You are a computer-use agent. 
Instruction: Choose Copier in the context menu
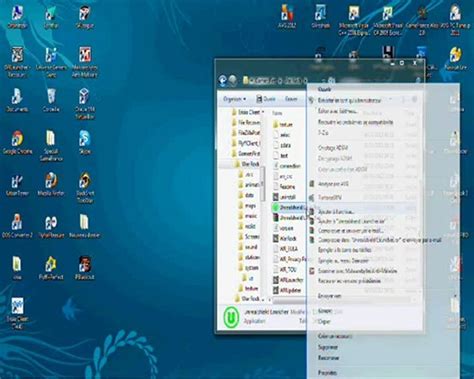coord(324,322)
